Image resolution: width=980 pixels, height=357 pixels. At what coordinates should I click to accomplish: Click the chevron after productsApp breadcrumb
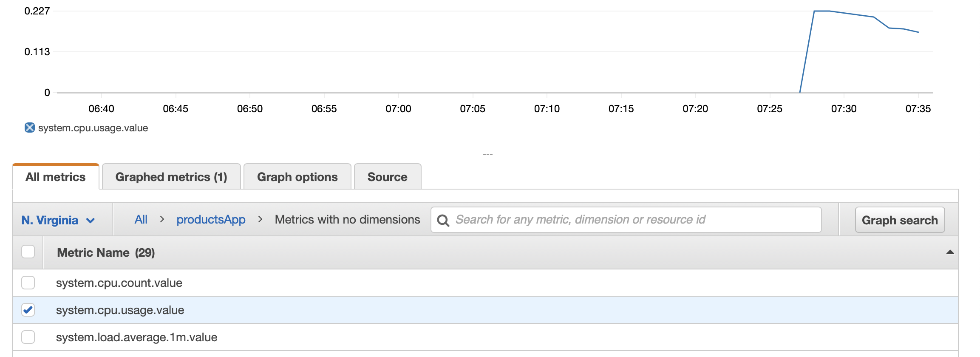click(x=260, y=219)
